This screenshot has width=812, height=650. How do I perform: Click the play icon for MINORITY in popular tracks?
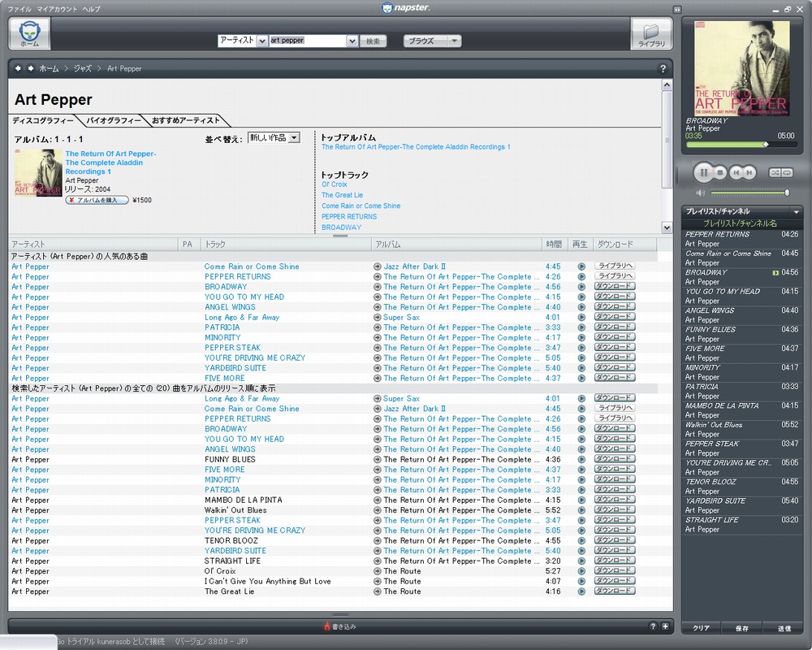point(581,338)
